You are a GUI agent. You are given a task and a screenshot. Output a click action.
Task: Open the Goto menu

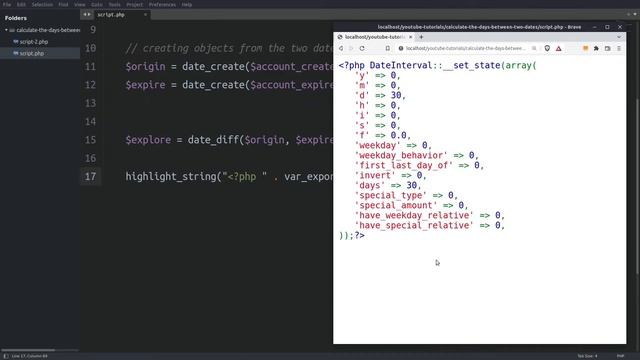click(x=97, y=4)
